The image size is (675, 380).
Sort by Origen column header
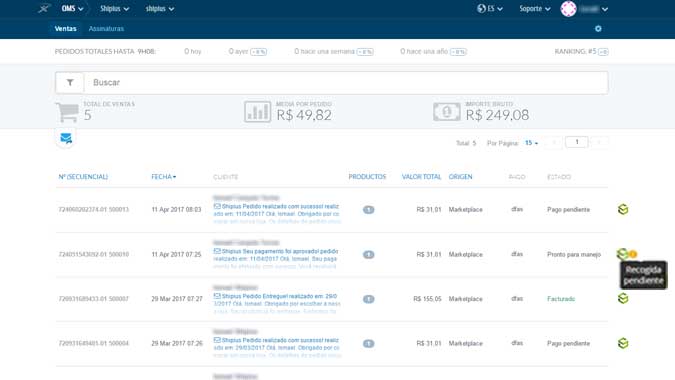(x=460, y=177)
